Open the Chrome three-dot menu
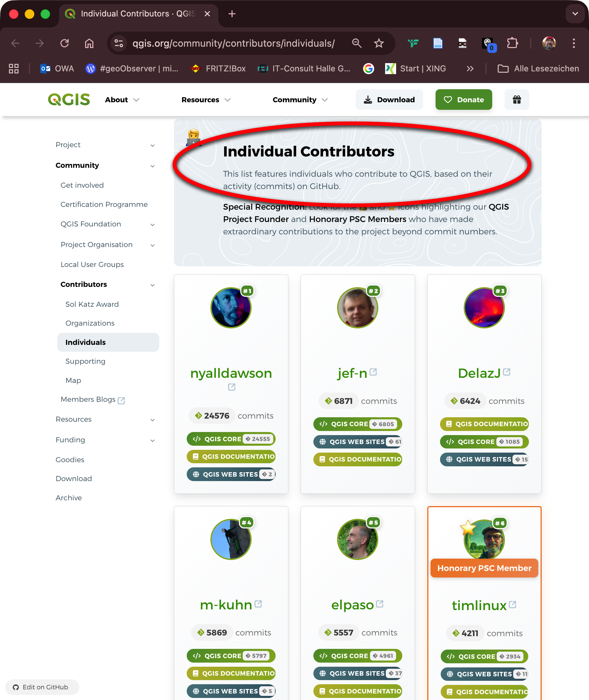The height and width of the screenshot is (700, 589). point(574,43)
